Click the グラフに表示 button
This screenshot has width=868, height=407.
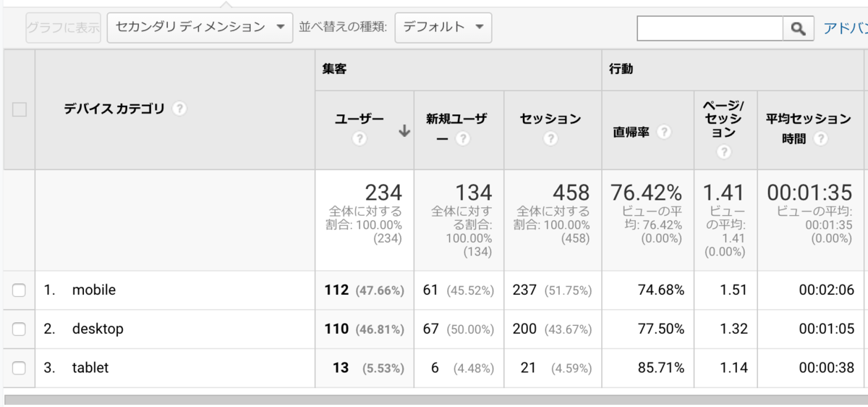pos(63,28)
